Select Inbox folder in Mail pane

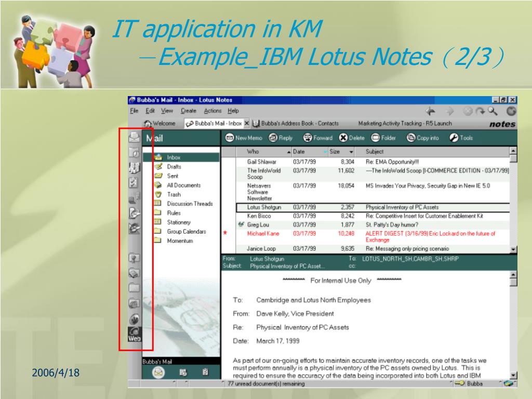[x=181, y=157]
